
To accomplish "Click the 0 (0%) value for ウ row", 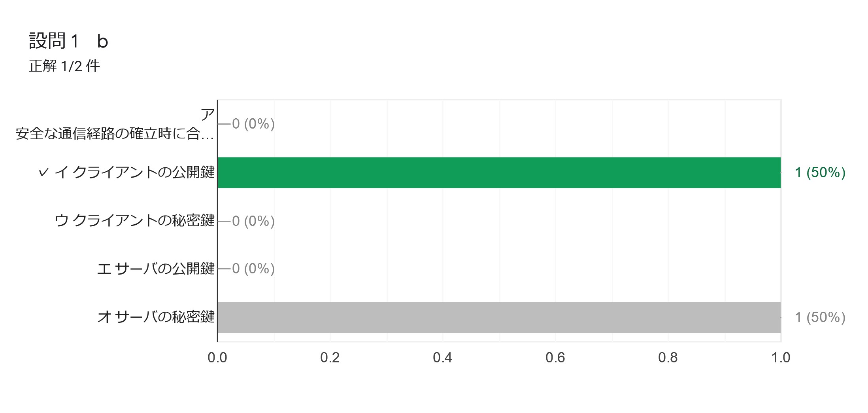I will (x=253, y=221).
